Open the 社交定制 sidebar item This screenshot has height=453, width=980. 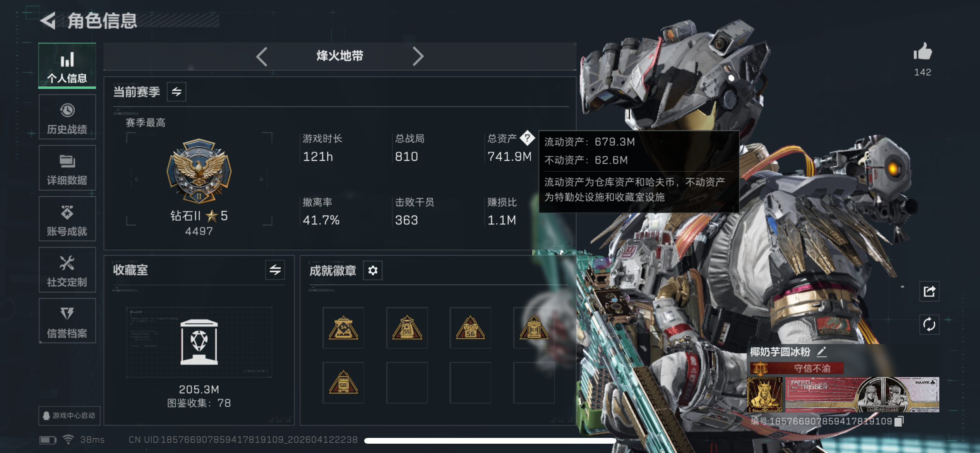[67, 270]
